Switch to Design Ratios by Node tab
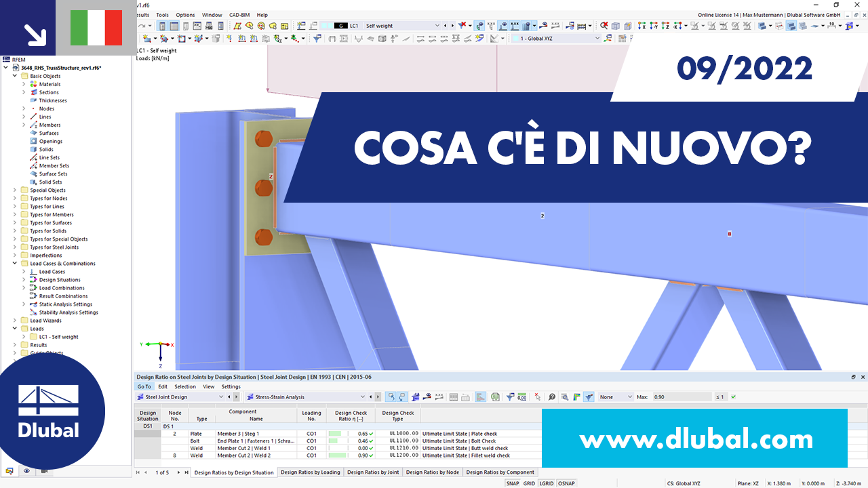 click(x=433, y=472)
